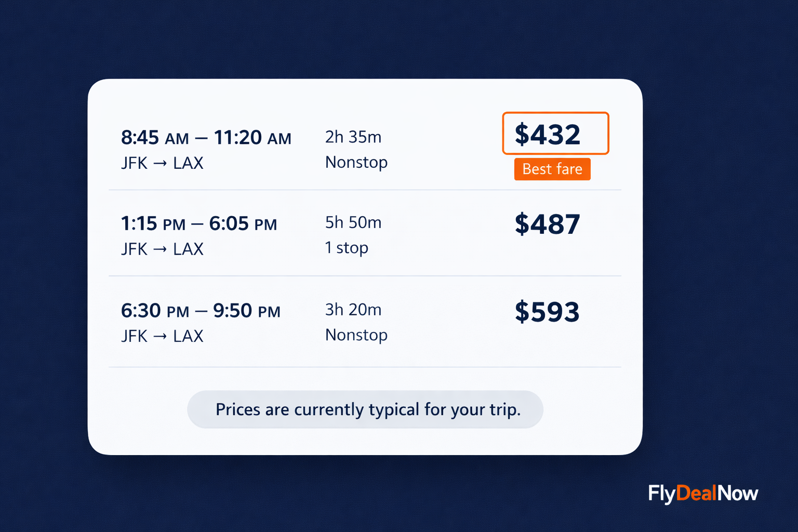Click the orange Best fare badge
Screen dimensions: 798x532
tap(552, 169)
